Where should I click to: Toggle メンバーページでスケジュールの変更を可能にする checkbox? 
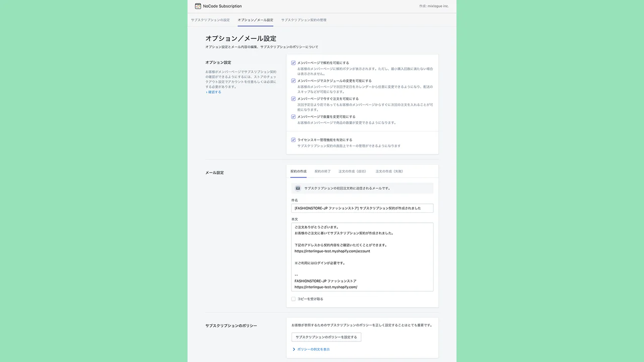pyautogui.click(x=293, y=80)
